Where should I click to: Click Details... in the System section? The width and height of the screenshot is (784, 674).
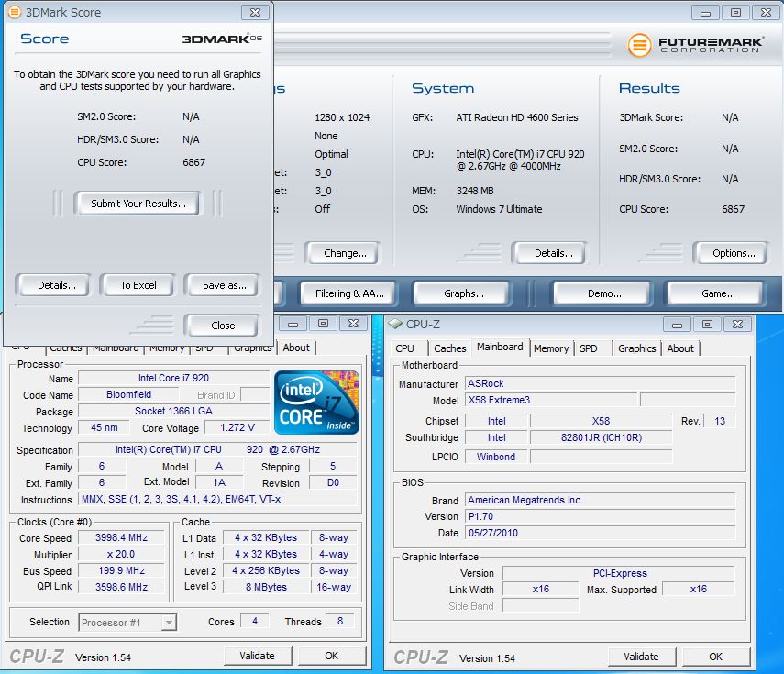pos(553,253)
